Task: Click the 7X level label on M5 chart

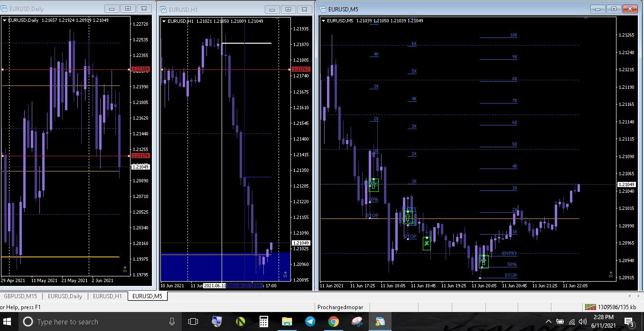Action: [x=514, y=101]
